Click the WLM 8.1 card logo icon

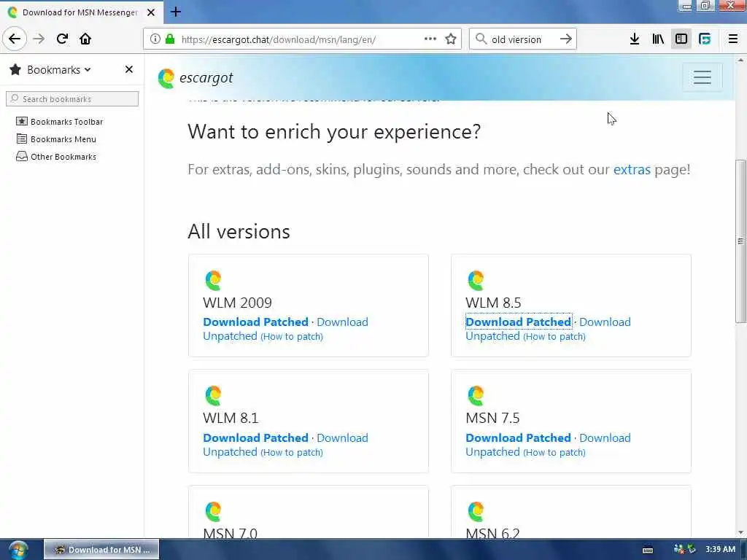[213, 396]
